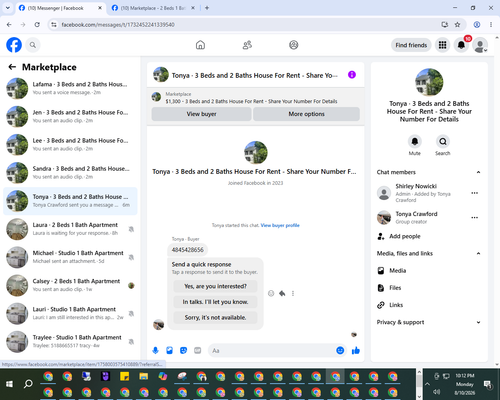Viewport: 500px width, 400px height.
Task: Open the Windows Start menu
Action: click(9, 384)
